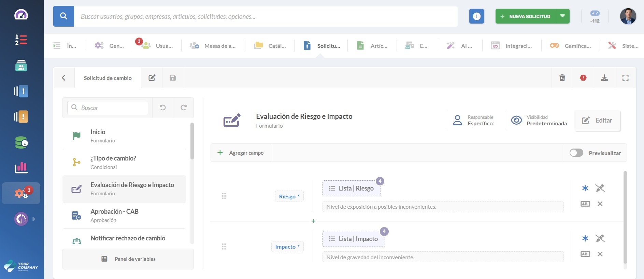Click the workflow steps list scrollbar

coord(192,141)
